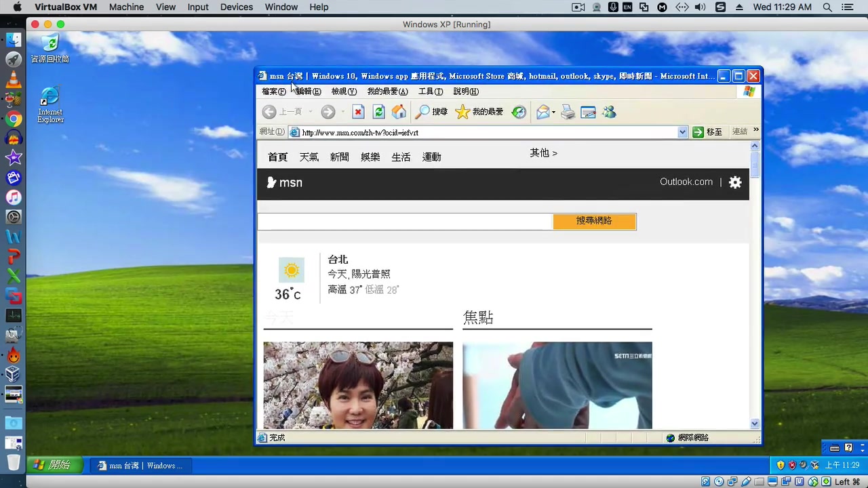Open the Outlook.com link
868x488 pixels.
686,182
